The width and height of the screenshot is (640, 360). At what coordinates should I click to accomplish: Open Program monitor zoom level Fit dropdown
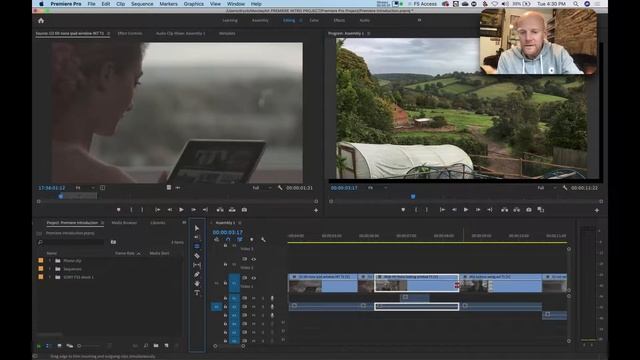[x=378, y=188]
